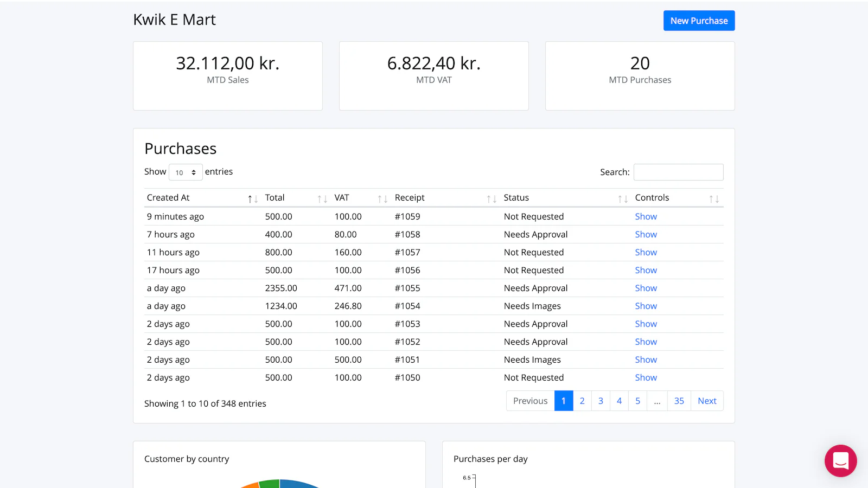Viewport: 868px width, 488px height.
Task: Open the chat messenger bubble icon
Action: point(840,461)
